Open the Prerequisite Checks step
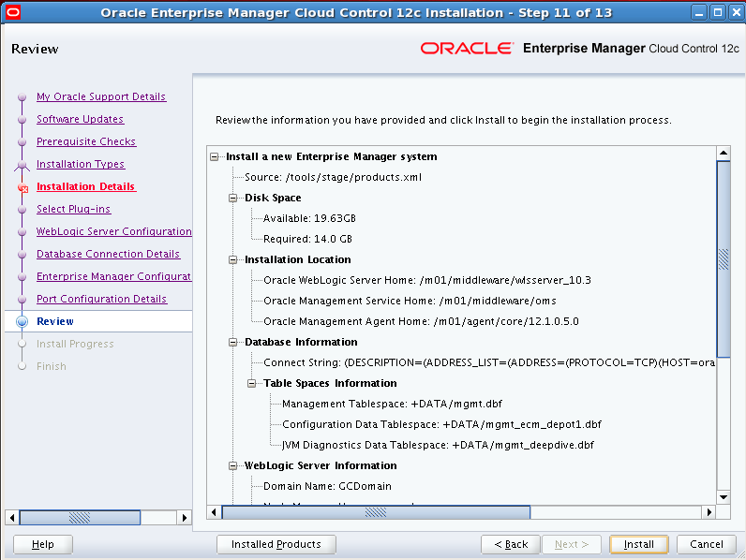 click(86, 141)
